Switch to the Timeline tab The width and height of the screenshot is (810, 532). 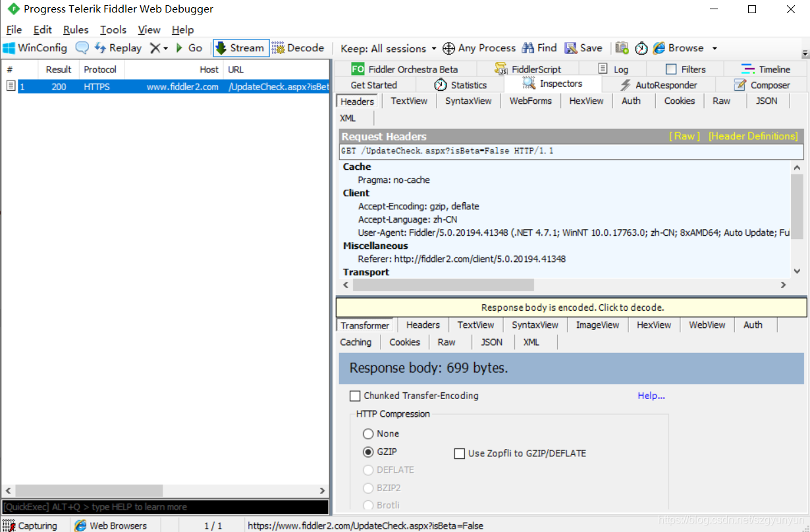[x=766, y=69]
